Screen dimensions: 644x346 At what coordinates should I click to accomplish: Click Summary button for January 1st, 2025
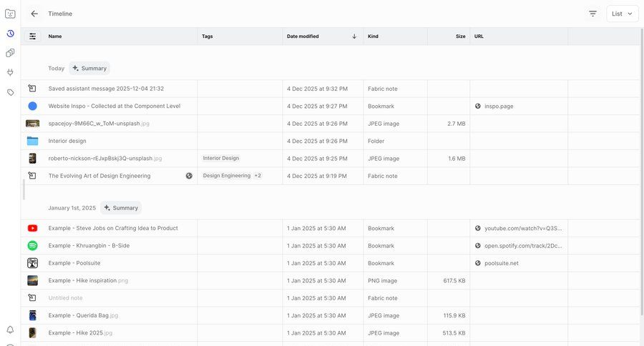pyautogui.click(x=120, y=208)
